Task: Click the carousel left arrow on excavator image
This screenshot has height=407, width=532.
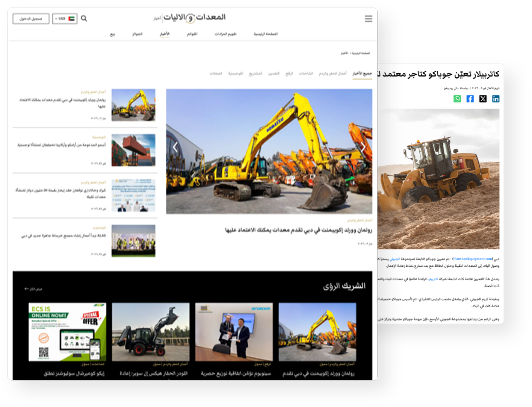Action: coord(175,147)
